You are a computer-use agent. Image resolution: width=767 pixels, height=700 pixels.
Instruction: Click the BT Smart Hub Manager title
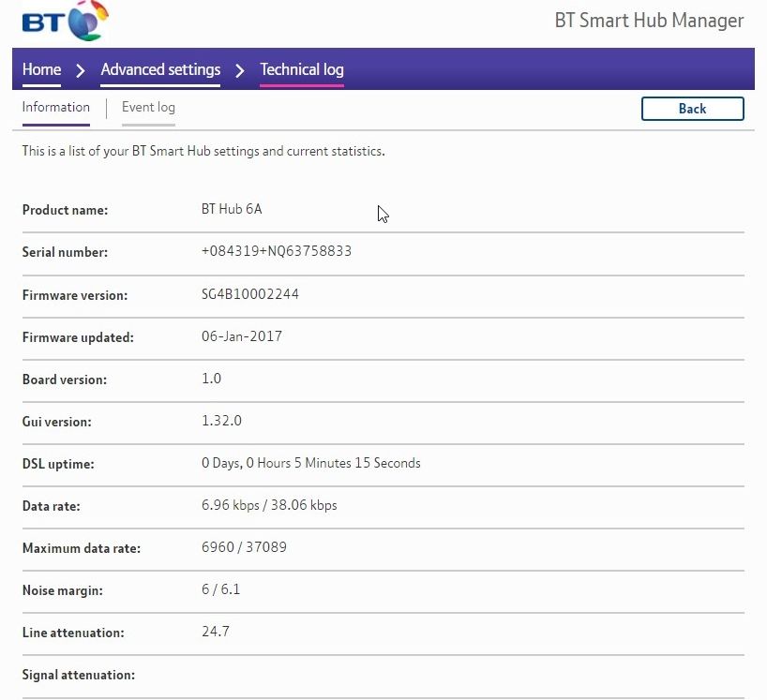pyautogui.click(x=649, y=21)
